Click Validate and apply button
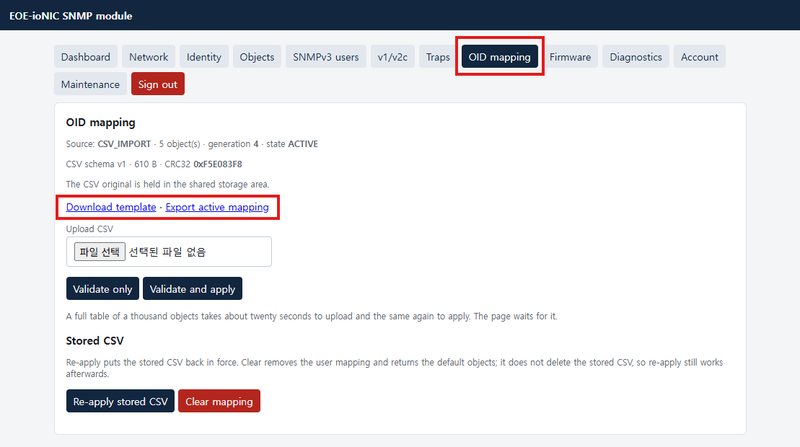Image resolution: width=800 pixels, height=447 pixels. pyautogui.click(x=192, y=289)
